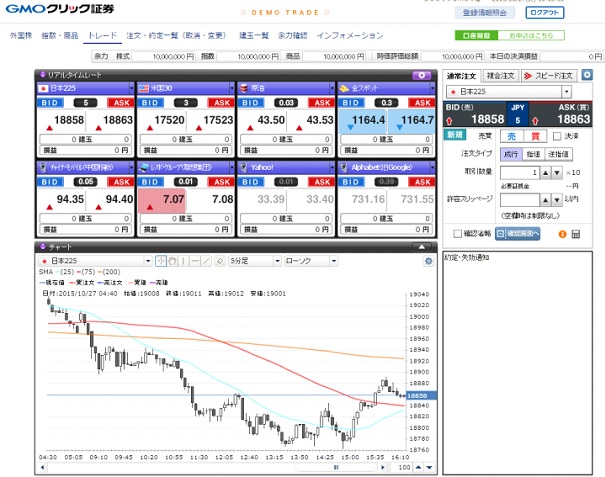Decrease chart bar count with down arrow
Viewport: 605px width, 477px height.
[429, 467]
